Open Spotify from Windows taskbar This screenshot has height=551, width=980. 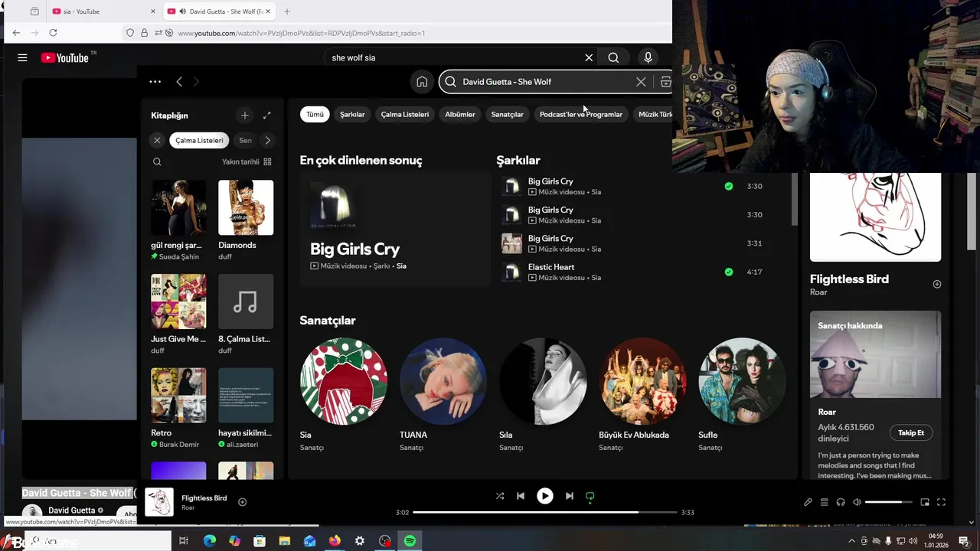410,541
